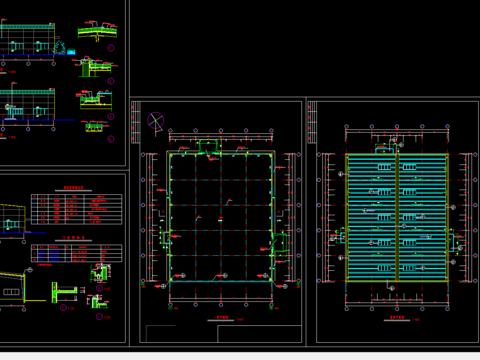Select the yellow sloped roof section drawing
Screen dimensions: 480x360
click(13, 288)
